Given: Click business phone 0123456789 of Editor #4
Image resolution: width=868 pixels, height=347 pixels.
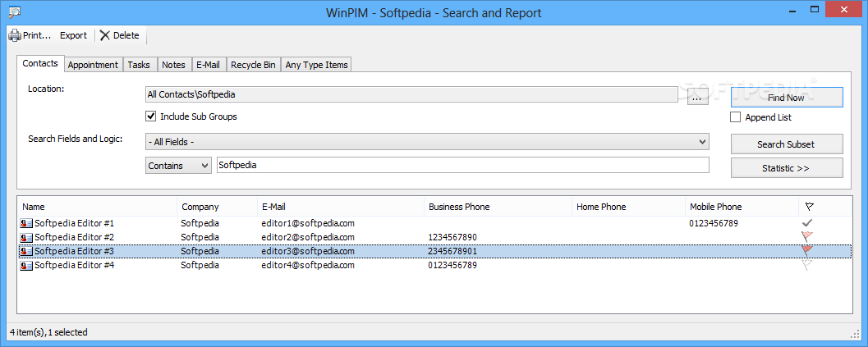Looking at the screenshot, I should click(x=452, y=266).
